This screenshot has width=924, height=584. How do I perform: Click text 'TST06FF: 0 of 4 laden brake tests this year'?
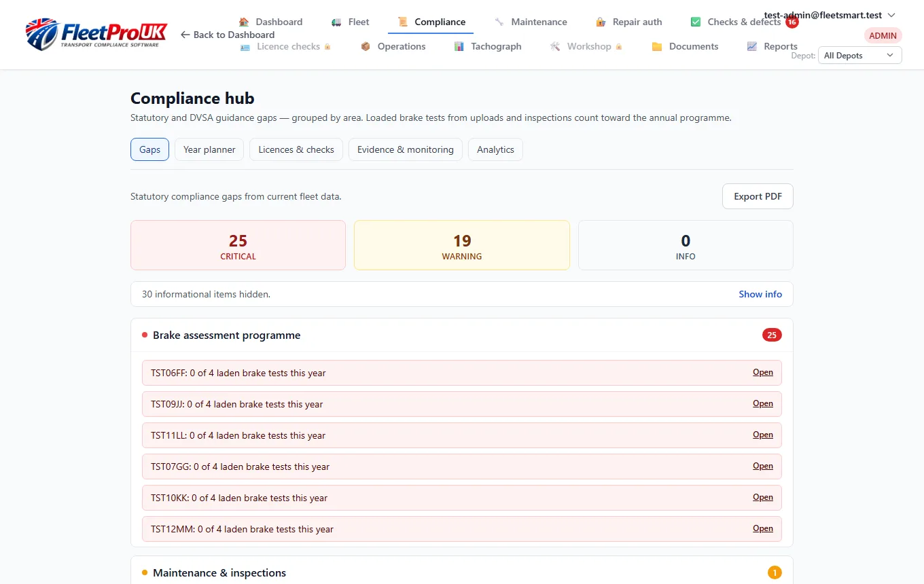click(x=238, y=373)
